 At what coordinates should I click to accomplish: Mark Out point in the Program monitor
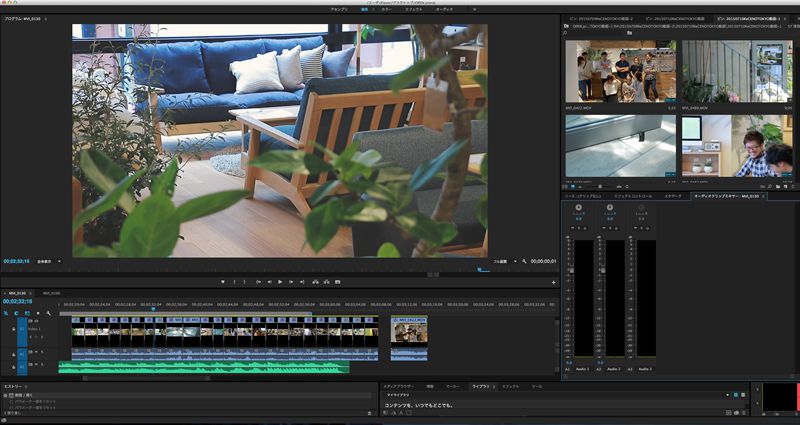244,282
